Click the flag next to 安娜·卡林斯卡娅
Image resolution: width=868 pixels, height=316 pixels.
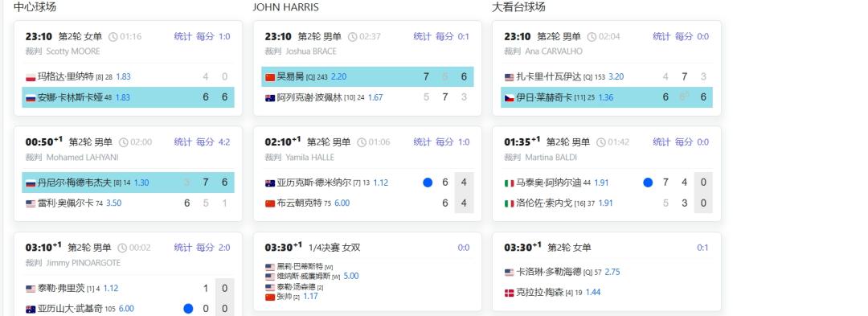(x=31, y=97)
